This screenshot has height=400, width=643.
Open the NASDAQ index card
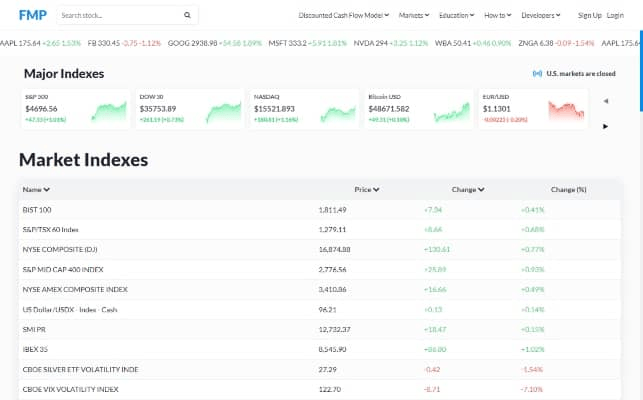point(304,109)
